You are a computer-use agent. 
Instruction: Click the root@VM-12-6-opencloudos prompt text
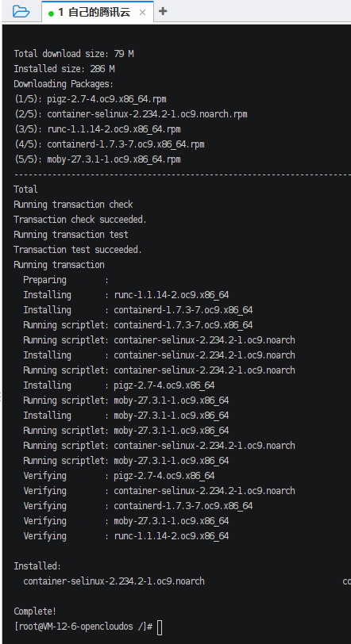[83, 627]
